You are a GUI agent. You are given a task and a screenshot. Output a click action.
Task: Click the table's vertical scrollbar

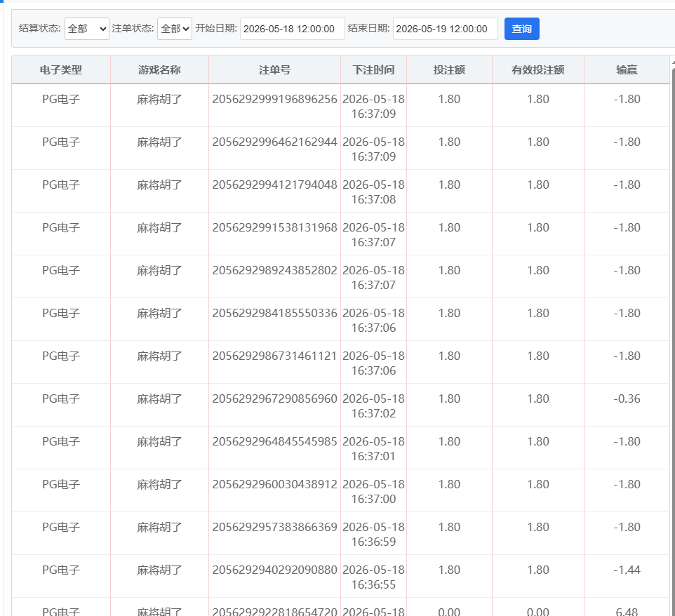672,340
